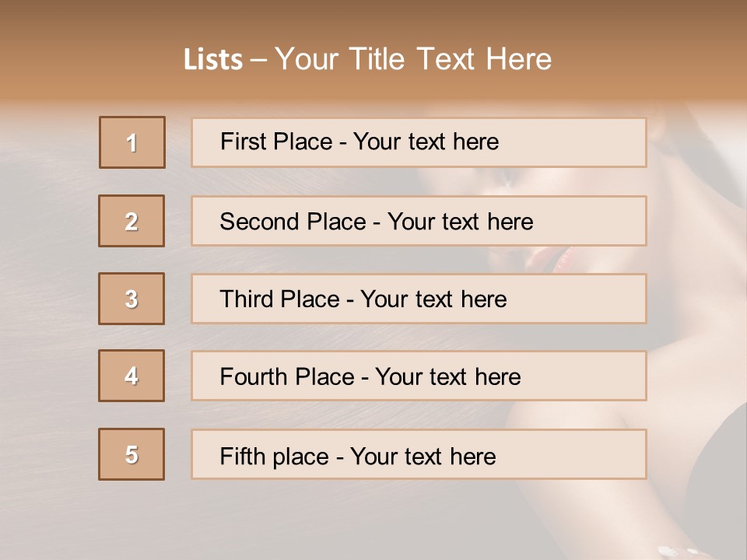This screenshot has height=560, width=747.
Task: Select the First Place text bar
Action: click(419, 142)
